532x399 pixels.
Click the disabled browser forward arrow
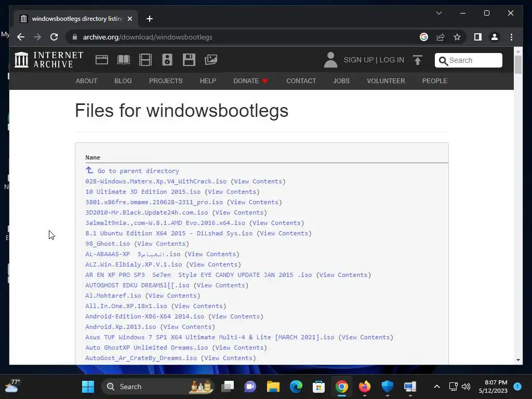(37, 37)
